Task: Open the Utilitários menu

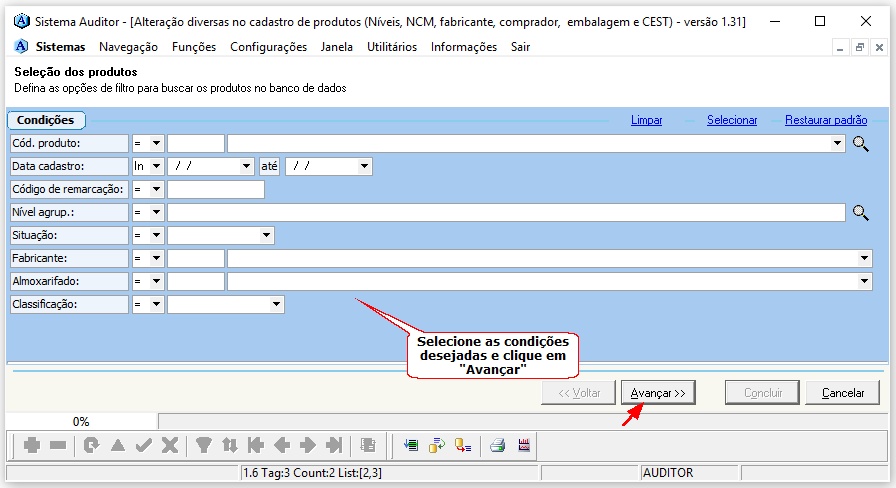Action: pyautogui.click(x=392, y=47)
